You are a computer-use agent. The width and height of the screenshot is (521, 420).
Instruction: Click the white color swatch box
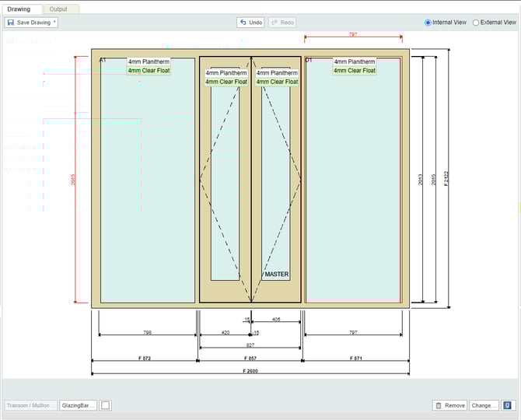(x=106, y=405)
